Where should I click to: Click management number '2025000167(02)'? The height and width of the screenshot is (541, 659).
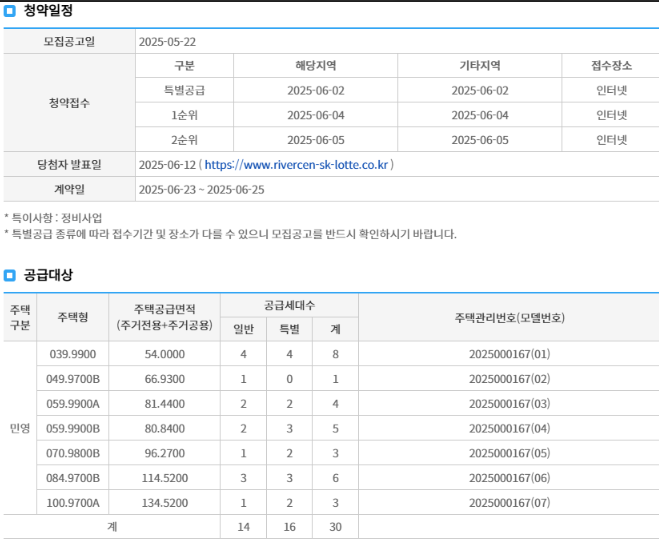[x=509, y=379]
